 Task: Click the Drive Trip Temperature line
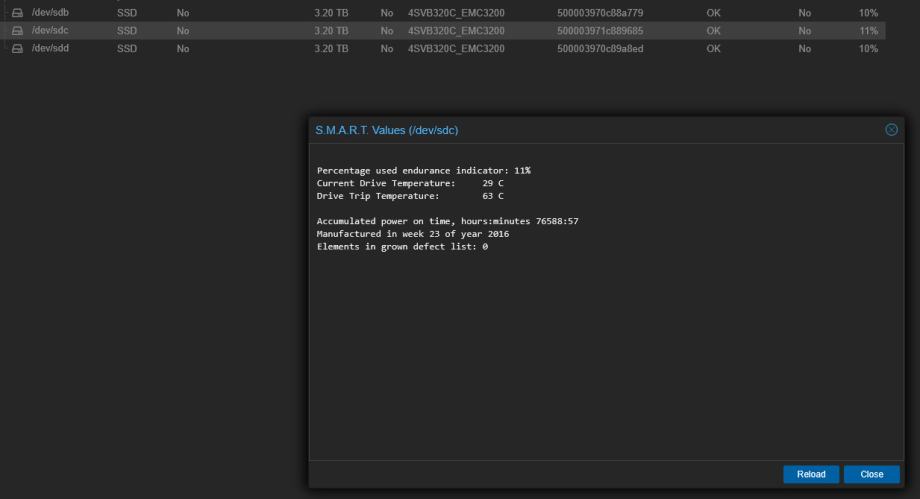(410, 196)
